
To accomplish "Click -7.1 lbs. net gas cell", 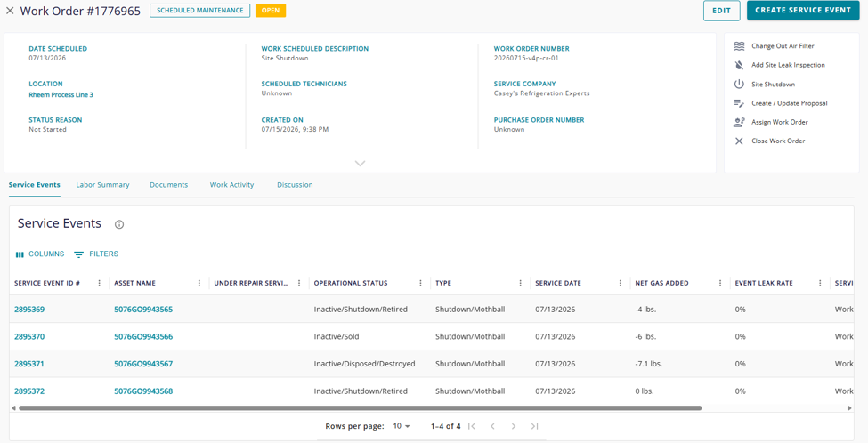I will click(x=649, y=364).
